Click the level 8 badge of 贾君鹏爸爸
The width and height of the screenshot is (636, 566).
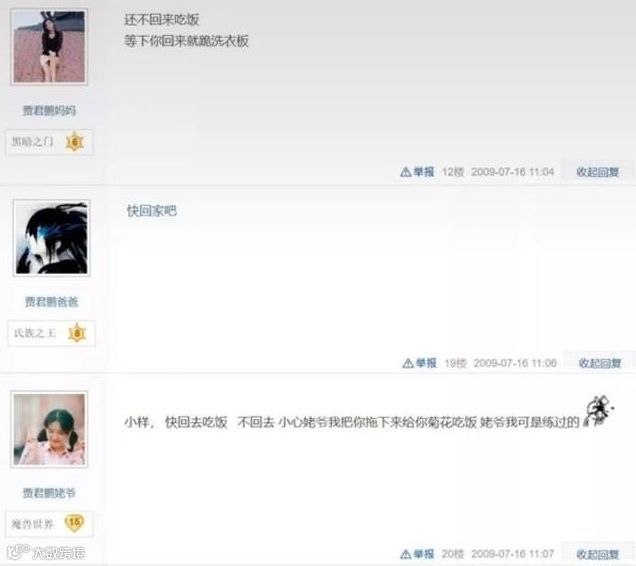click(77, 333)
